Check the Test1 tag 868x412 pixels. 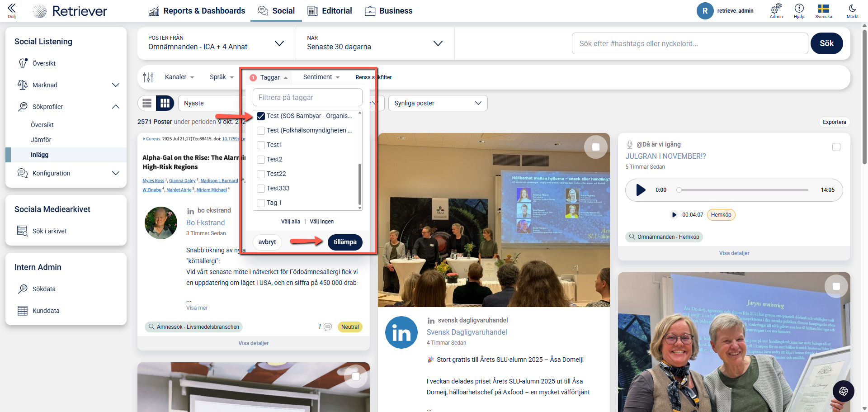coord(261,145)
